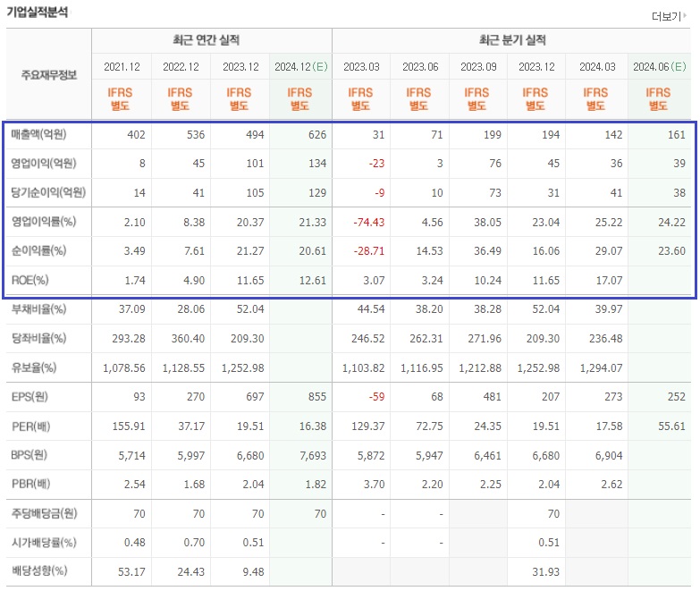Viewport: 700px width, 591px height.
Task: Click the 부채비율(%) row label
Action: pos(38,308)
